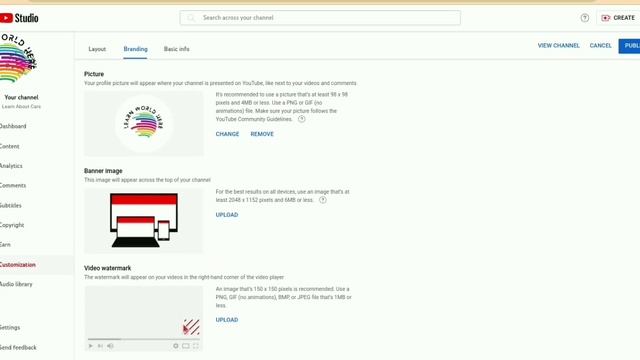Open picture guidelines help icon

301,119
